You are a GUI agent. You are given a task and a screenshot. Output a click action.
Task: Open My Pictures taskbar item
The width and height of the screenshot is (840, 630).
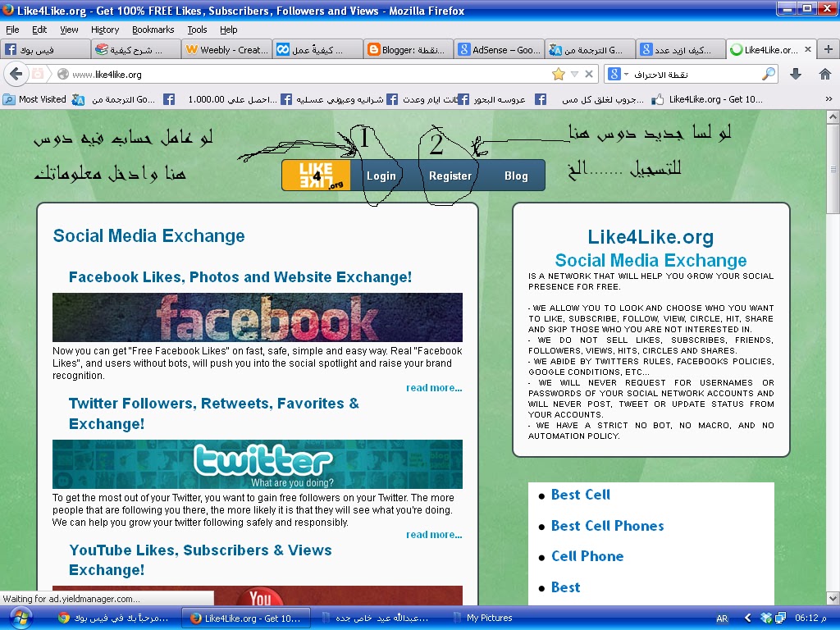[483, 619]
